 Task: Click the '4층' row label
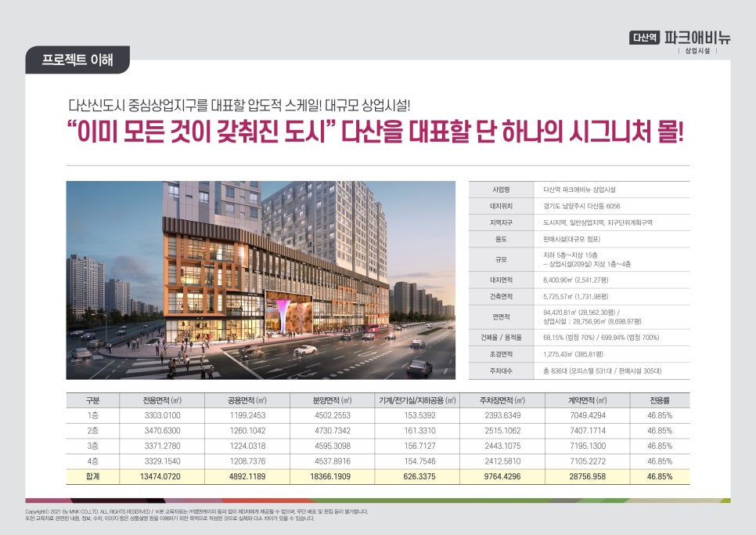(92, 461)
